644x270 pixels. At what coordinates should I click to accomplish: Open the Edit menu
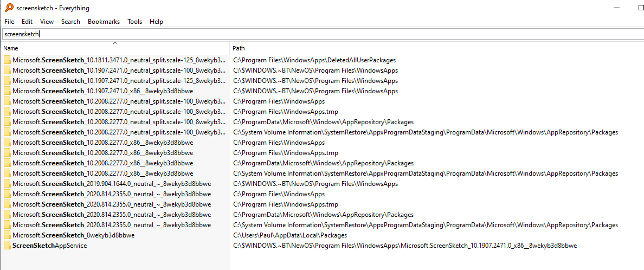click(x=27, y=22)
